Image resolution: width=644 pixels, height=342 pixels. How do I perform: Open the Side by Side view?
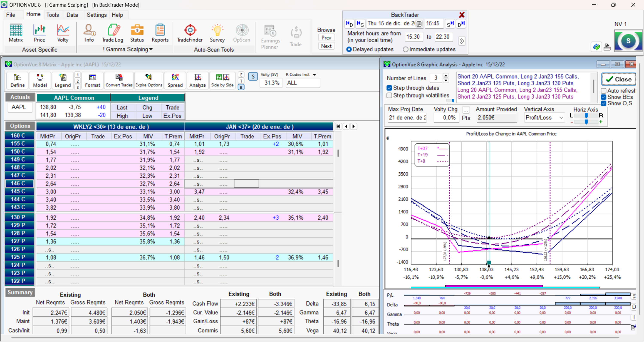(x=222, y=80)
